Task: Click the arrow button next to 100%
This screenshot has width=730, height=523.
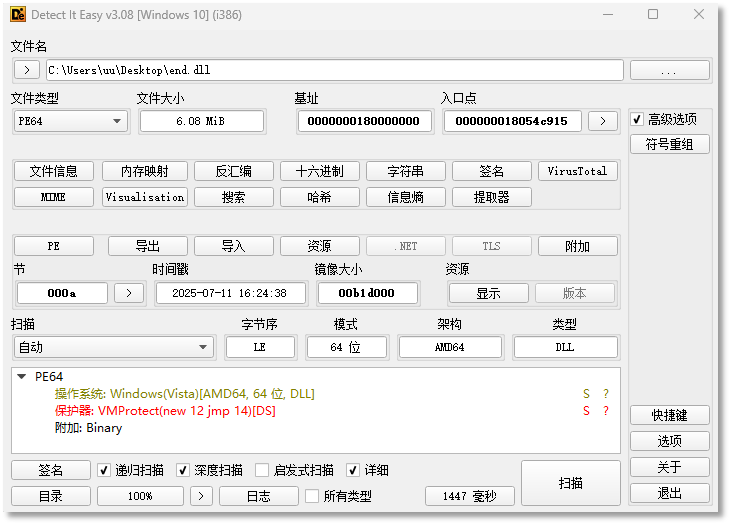Action: pyautogui.click(x=201, y=496)
